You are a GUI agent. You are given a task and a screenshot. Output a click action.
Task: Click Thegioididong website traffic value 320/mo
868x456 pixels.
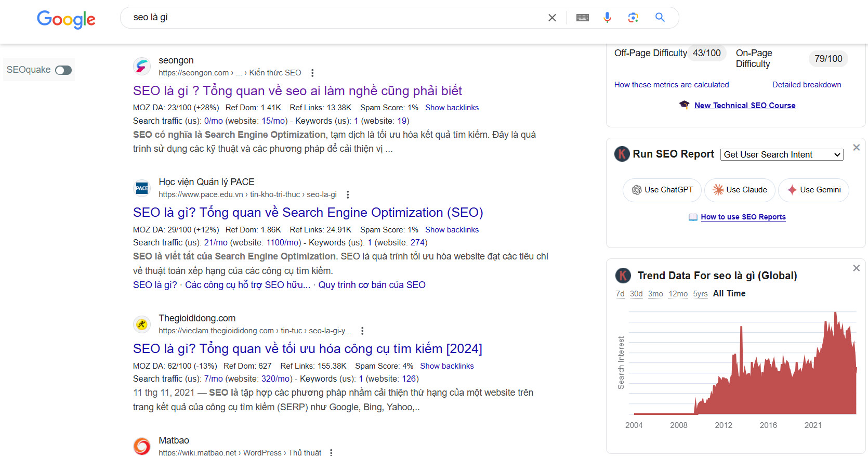pyautogui.click(x=276, y=379)
